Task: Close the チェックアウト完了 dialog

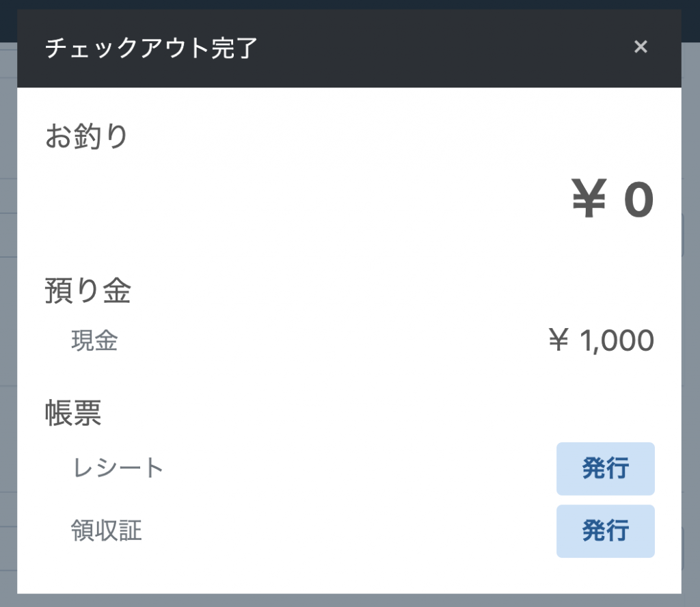Action: [x=641, y=47]
